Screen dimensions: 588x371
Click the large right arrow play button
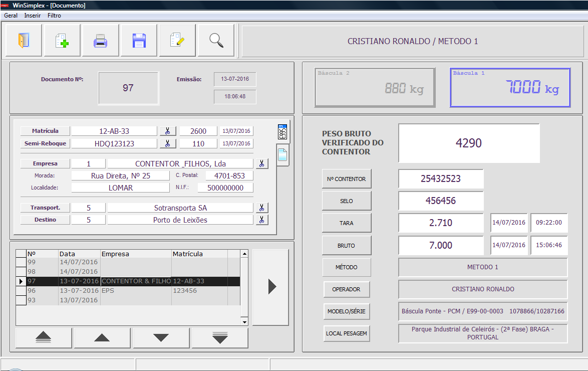click(271, 287)
